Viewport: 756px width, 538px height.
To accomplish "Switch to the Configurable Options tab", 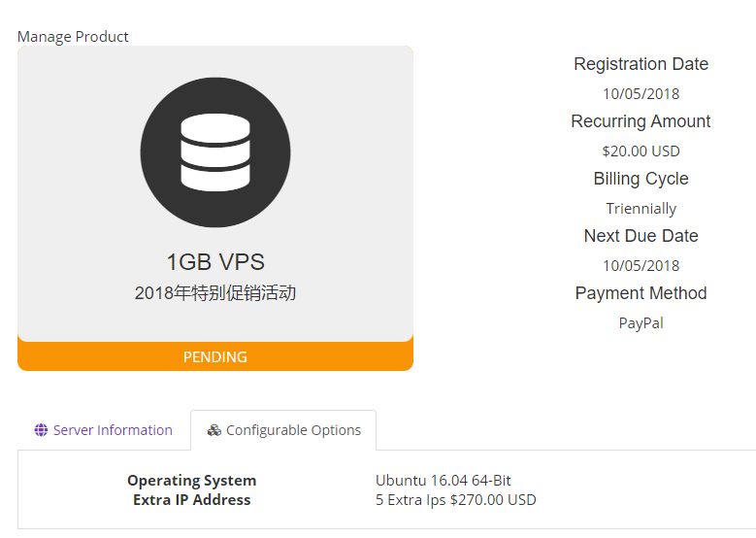I will (x=283, y=430).
